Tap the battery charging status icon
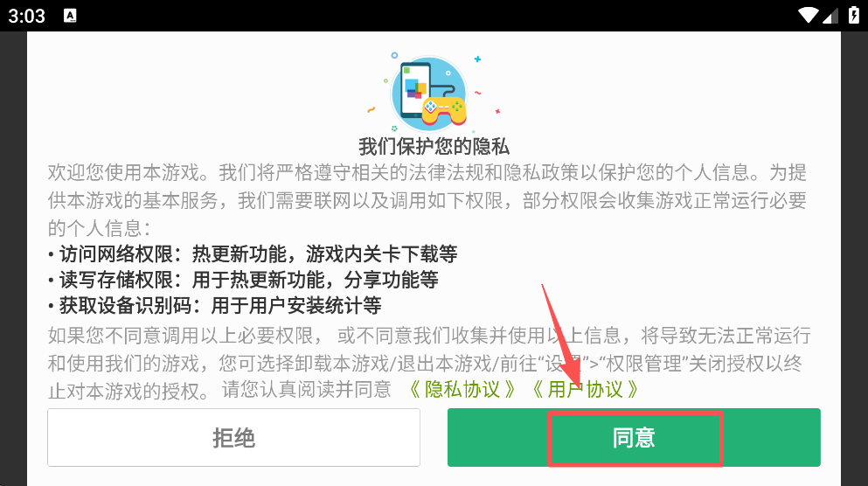Image resolution: width=868 pixels, height=486 pixels. pyautogui.click(x=854, y=15)
